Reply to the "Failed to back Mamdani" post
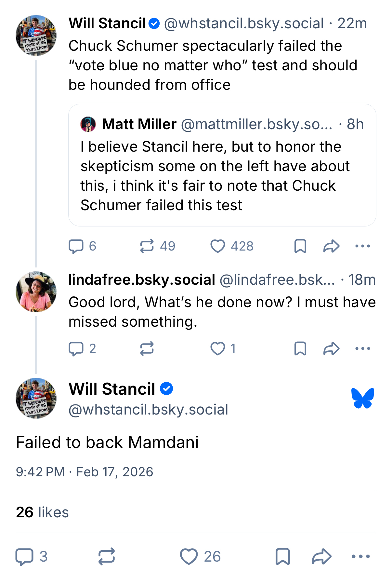This screenshot has height=586, width=392. coord(25,556)
